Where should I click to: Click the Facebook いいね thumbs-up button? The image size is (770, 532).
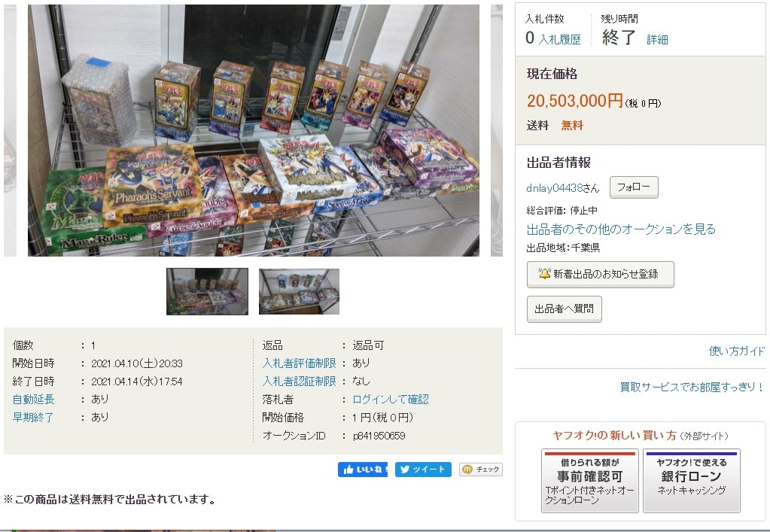click(362, 470)
